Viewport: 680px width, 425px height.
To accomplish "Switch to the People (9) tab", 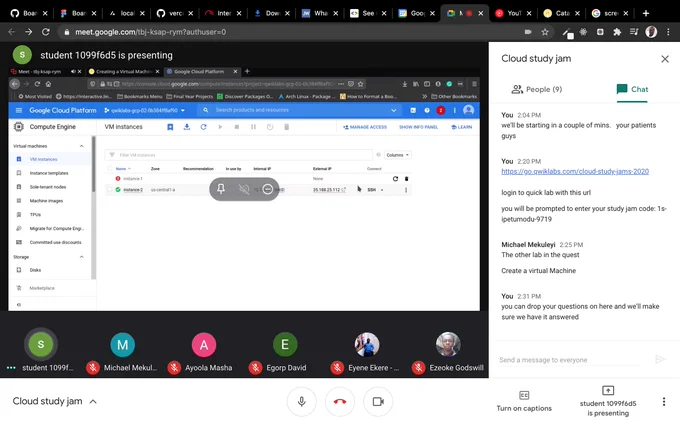I will 537,89.
